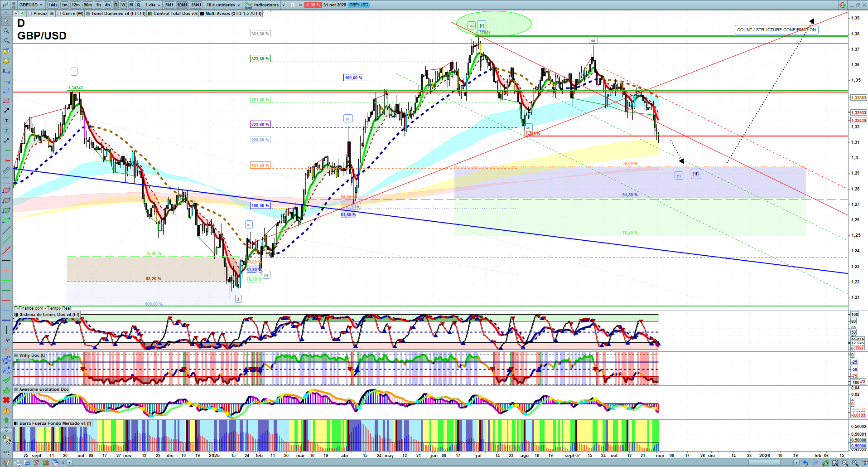Screen dimensions: 868x467
Task: Select the green thumbs-up icon
Action: 6,390
